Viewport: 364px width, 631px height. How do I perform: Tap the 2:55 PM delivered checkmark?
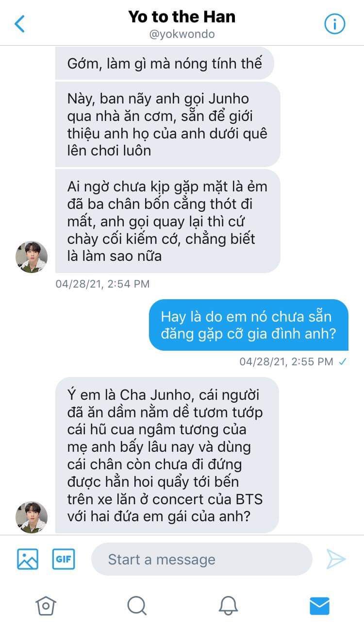pos(343,361)
